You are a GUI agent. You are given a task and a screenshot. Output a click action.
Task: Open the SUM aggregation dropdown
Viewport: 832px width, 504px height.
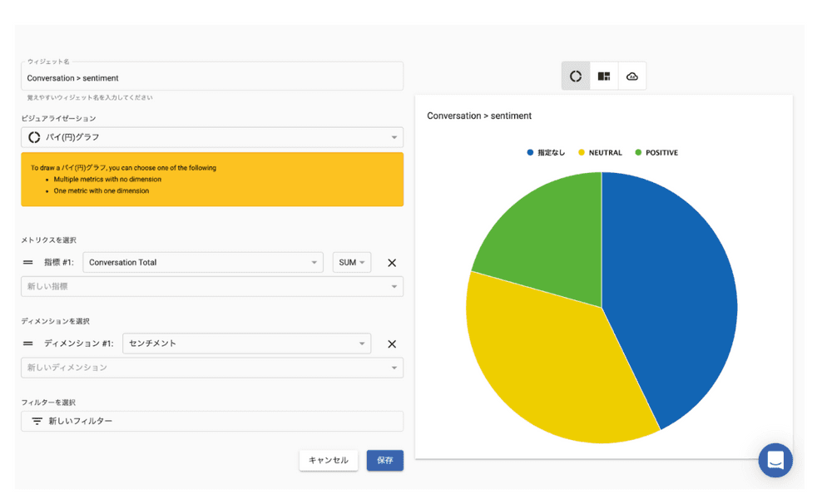[x=352, y=263]
